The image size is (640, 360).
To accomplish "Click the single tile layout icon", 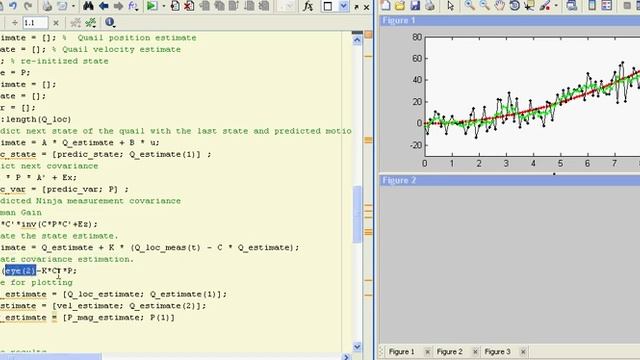I will (x=328, y=6).
